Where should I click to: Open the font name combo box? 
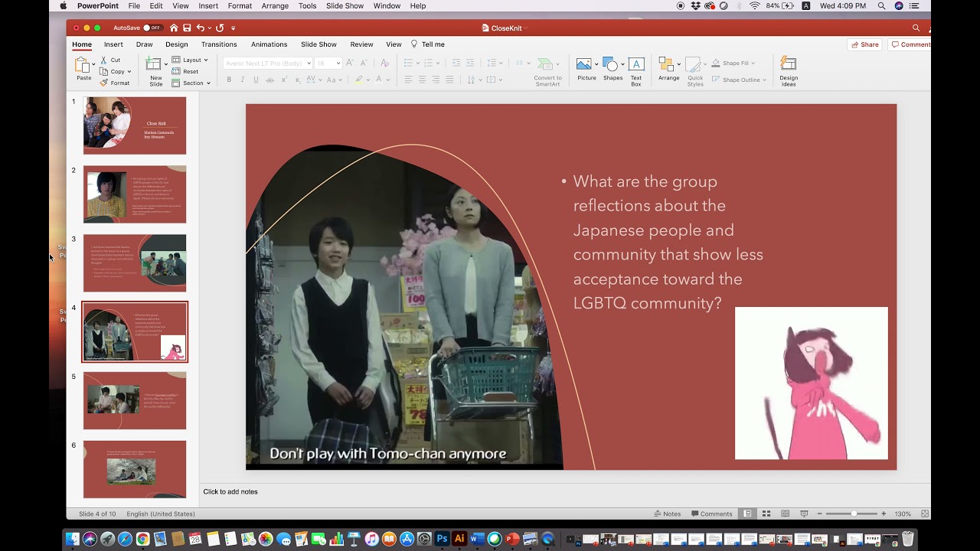pyautogui.click(x=268, y=63)
